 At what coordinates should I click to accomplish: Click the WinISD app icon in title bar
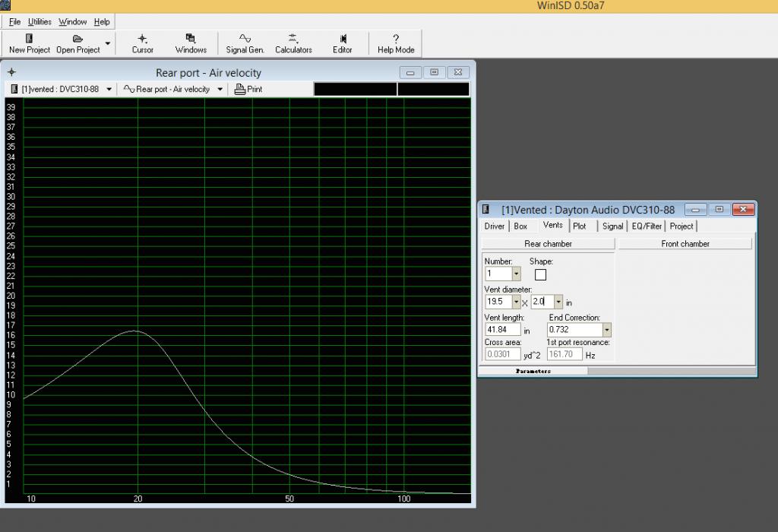[x=5, y=5]
